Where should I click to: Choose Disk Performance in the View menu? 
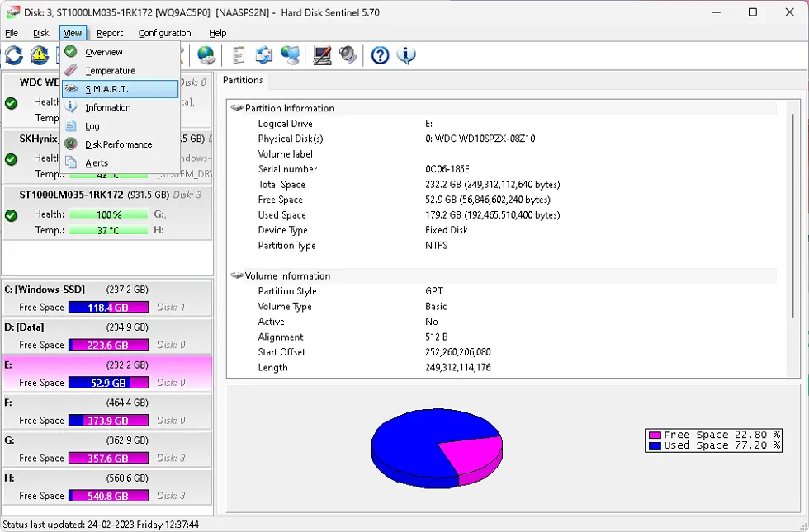point(118,144)
